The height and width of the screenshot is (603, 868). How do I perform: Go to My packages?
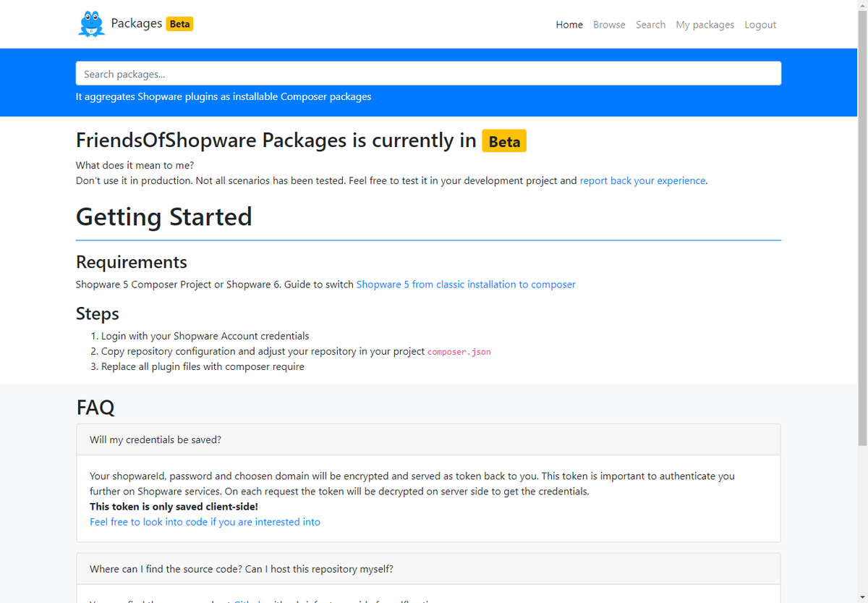click(705, 25)
